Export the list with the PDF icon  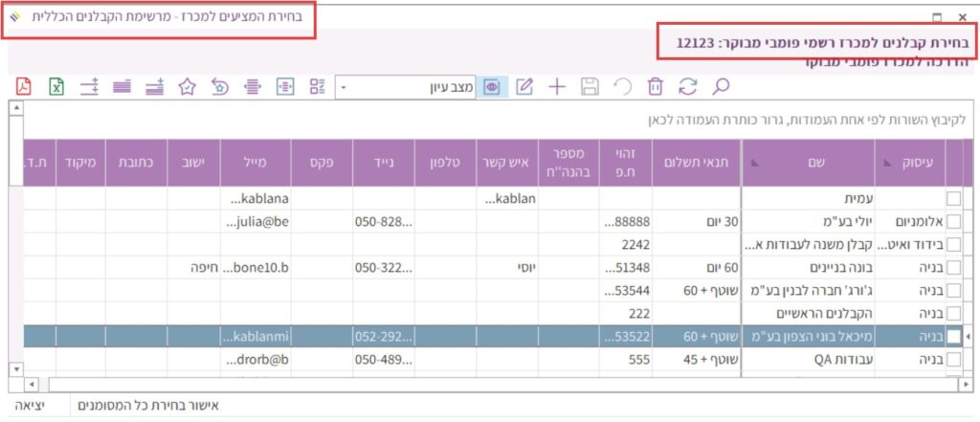point(24,86)
